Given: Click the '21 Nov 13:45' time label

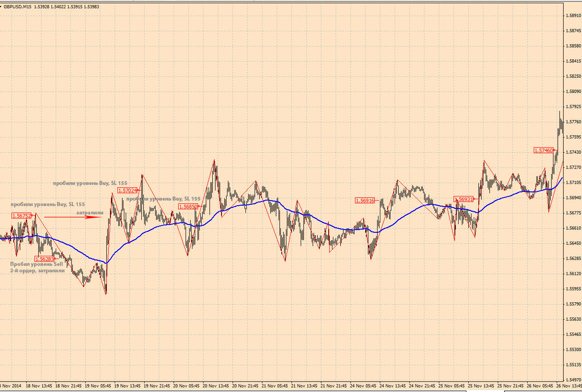Looking at the screenshot, I should click(304, 386).
